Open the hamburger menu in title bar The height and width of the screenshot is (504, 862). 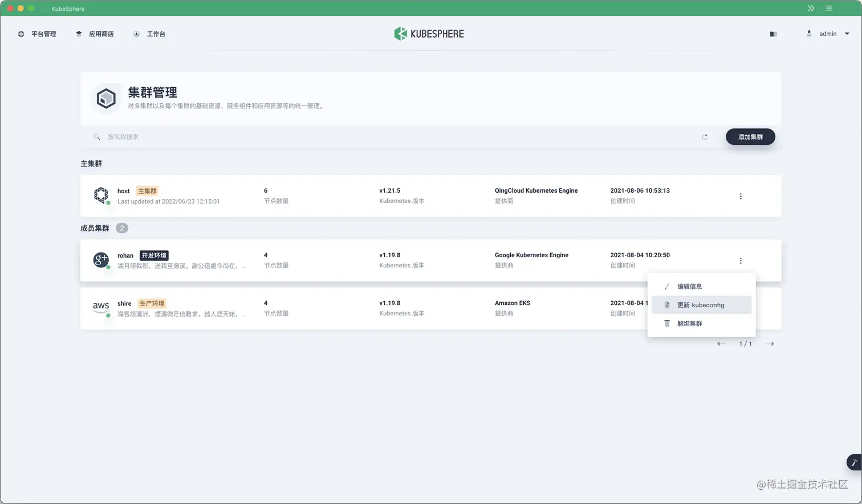click(x=830, y=9)
